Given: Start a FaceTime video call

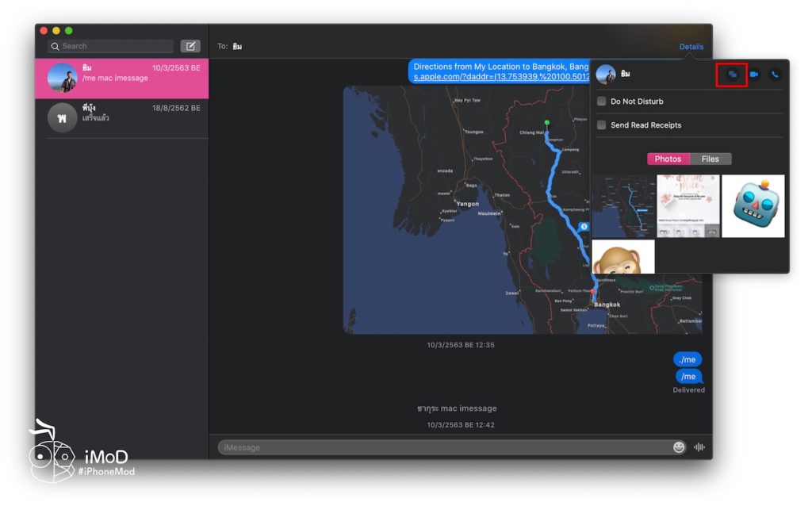Looking at the screenshot, I should (753, 75).
